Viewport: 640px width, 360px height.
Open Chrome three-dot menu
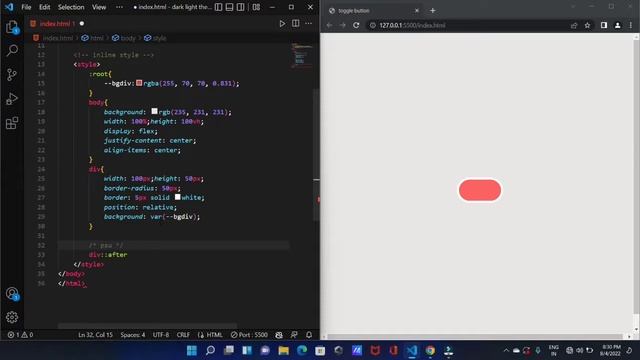[631, 25]
